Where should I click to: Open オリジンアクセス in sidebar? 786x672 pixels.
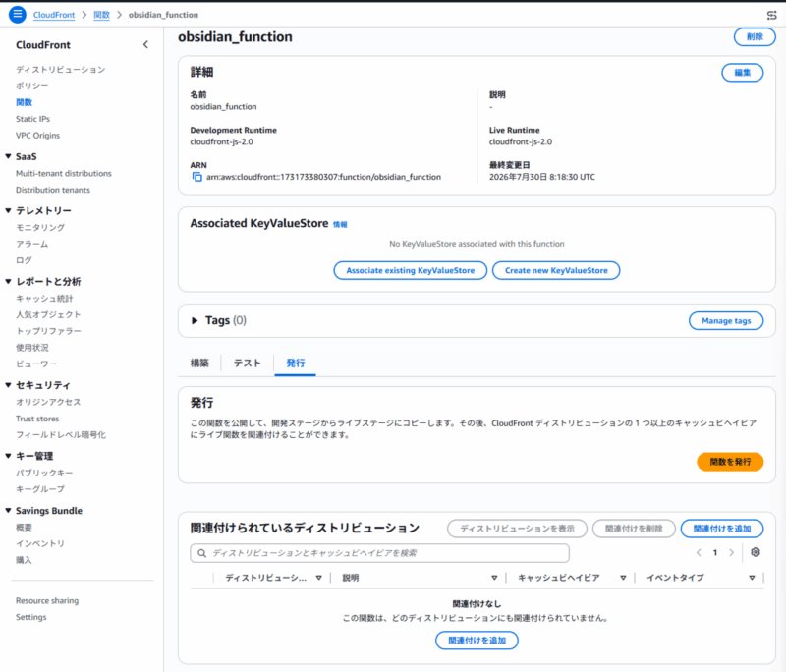point(48,402)
